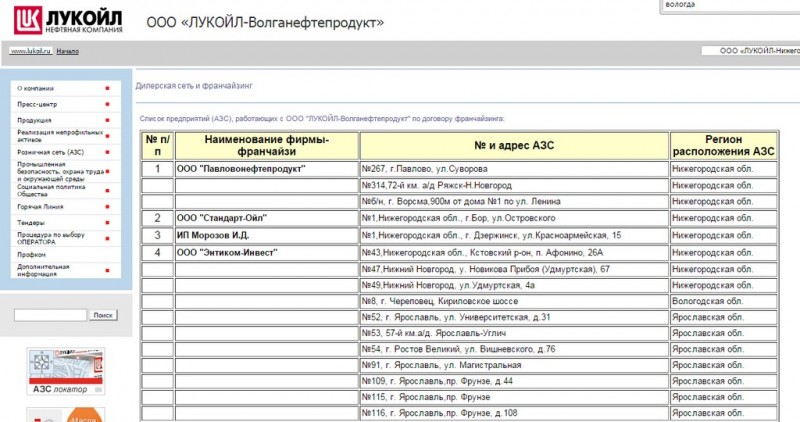Open Реализация непрофильных активов menu item
The height and width of the screenshot is (422, 800).
point(60,136)
